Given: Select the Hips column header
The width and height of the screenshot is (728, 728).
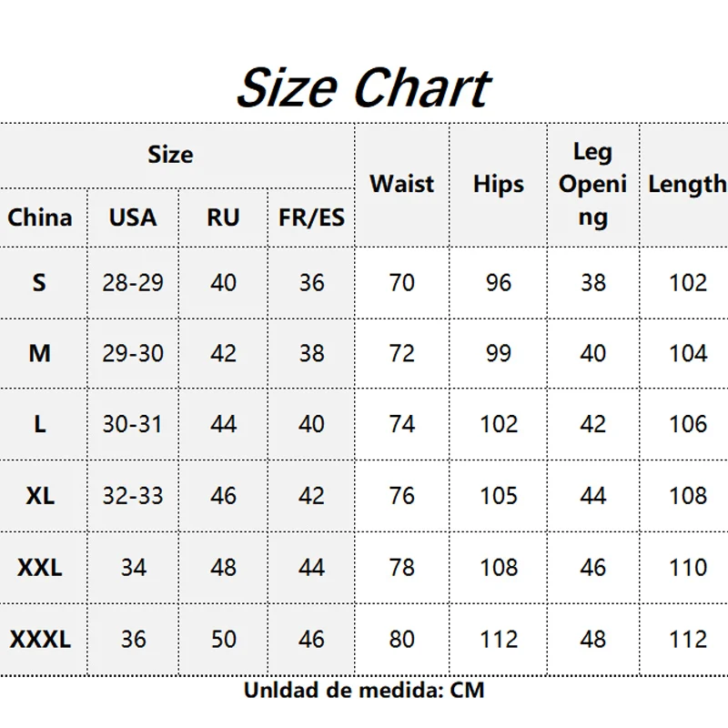Looking at the screenshot, I should click(x=498, y=184).
